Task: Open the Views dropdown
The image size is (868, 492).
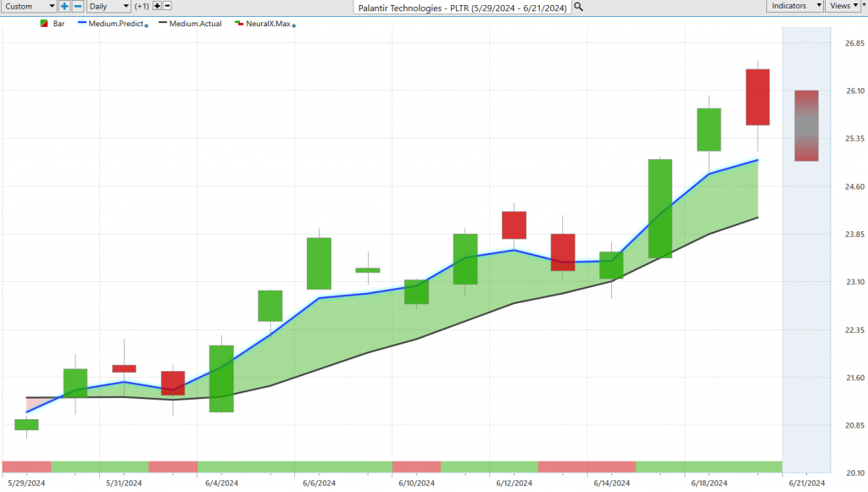Action: [843, 6]
